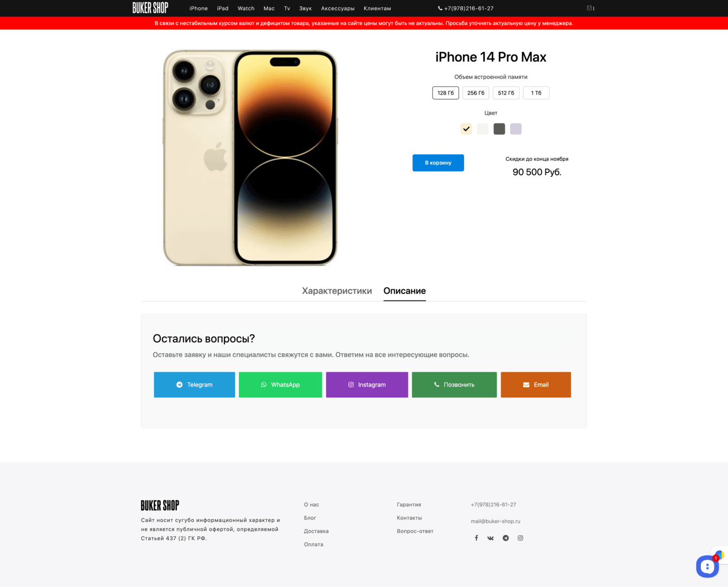Open the chat widget bubble
The height and width of the screenshot is (587, 728).
tap(707, 566)
